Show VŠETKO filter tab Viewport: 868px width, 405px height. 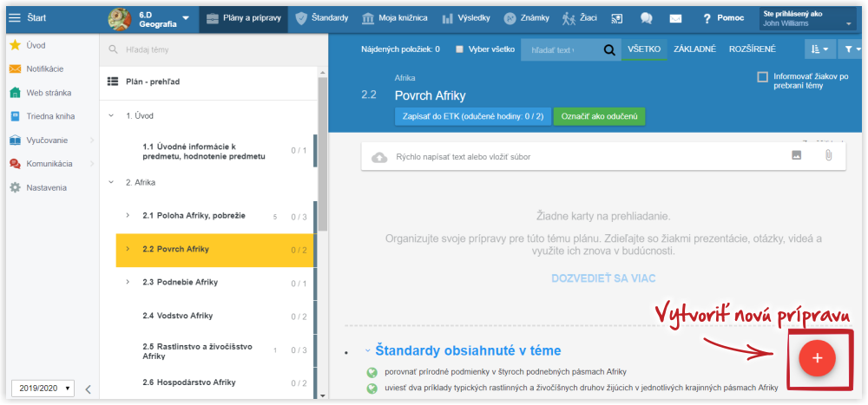644,49
